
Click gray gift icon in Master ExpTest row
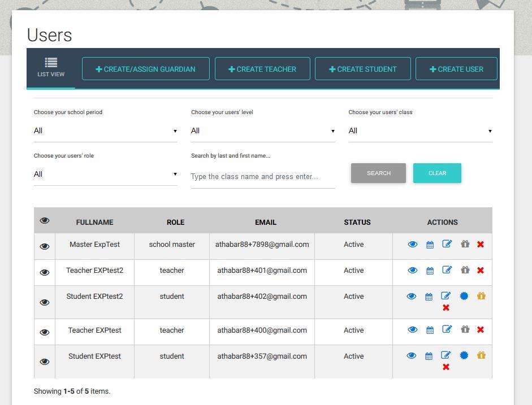click(465, 243)
